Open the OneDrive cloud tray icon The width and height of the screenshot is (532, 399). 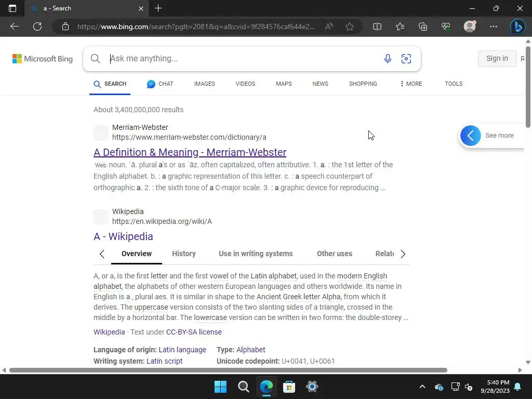point(438,387)
